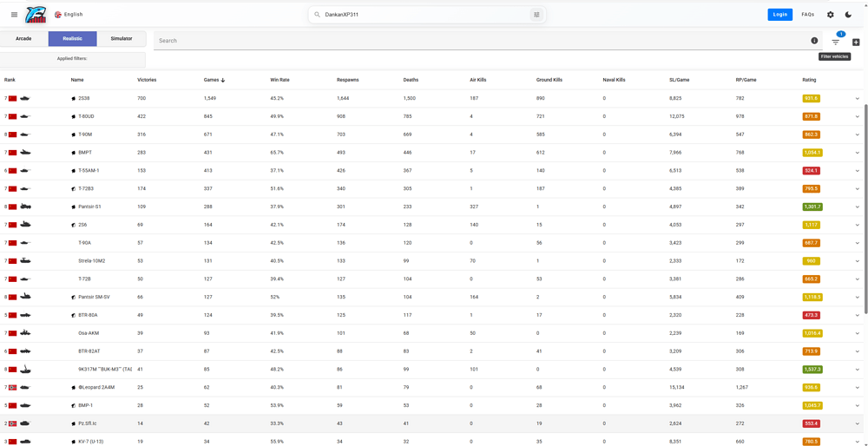The image size is (868, 446).
Task: Click the marker icon beside KV-7 (U-13)
Action: click(x=73, y=442)
